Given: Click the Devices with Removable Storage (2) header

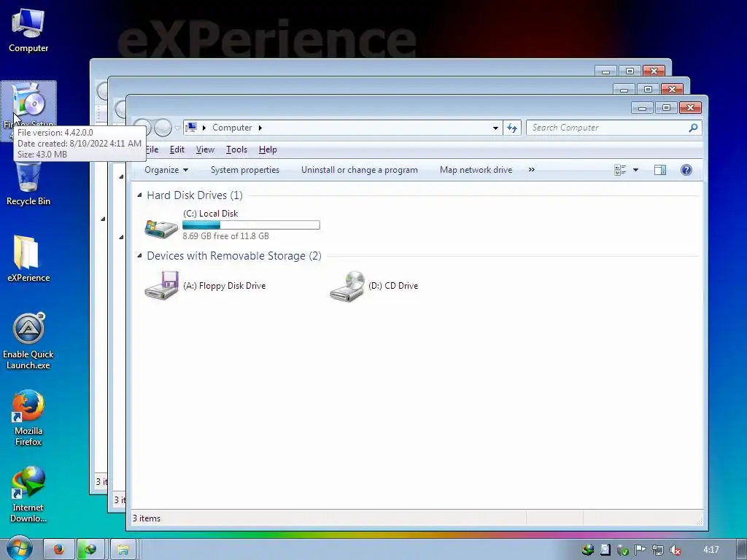Looking at the screenshot, I should (x=234, y=256).
